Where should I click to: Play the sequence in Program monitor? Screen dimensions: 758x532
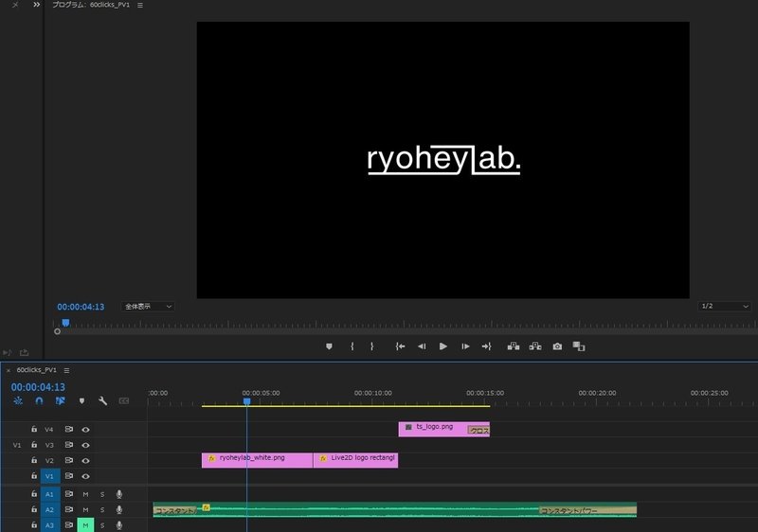442,346
